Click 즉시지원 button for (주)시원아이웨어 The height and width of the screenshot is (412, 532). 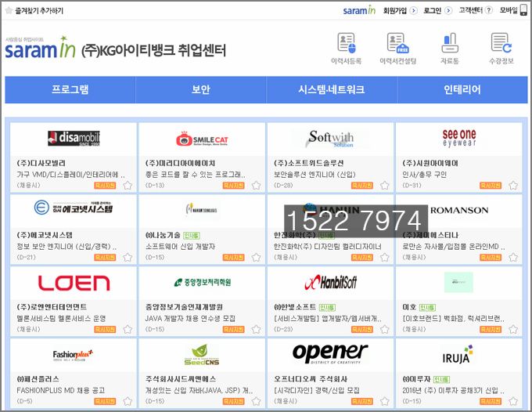(491, 186)
